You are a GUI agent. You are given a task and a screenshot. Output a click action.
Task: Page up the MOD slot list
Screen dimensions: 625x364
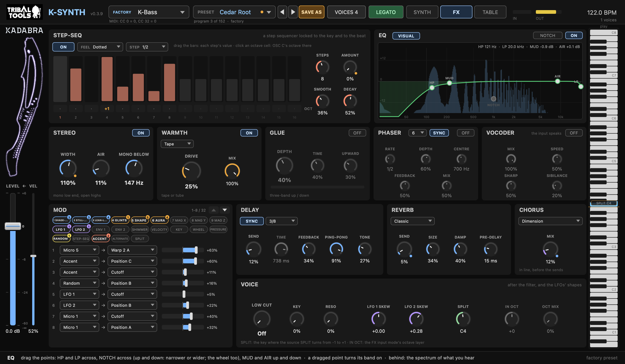(x=213, y=210)
